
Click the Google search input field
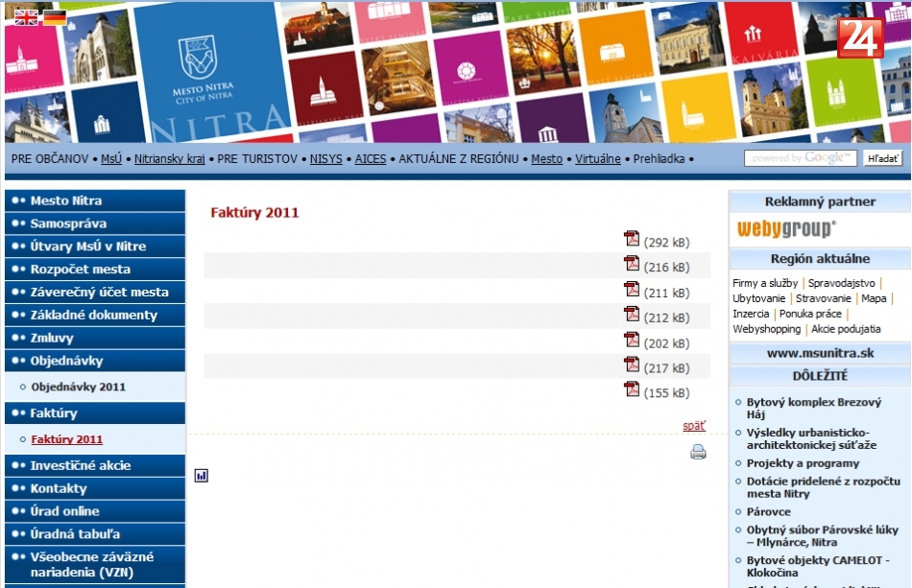point(801,158)
